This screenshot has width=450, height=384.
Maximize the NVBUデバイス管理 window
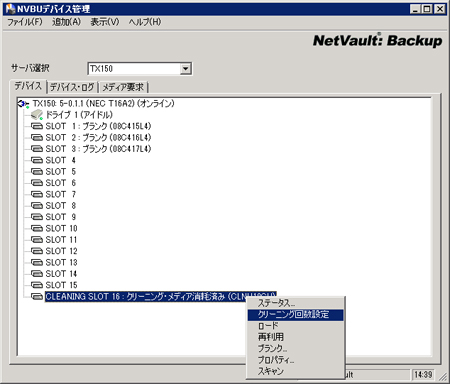[427, 9]
